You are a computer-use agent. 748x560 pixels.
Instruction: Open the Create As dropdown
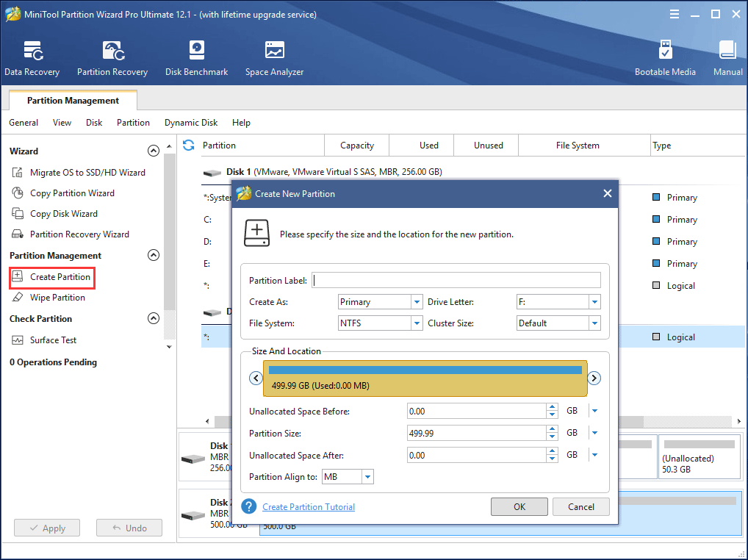tap(417, 301)
